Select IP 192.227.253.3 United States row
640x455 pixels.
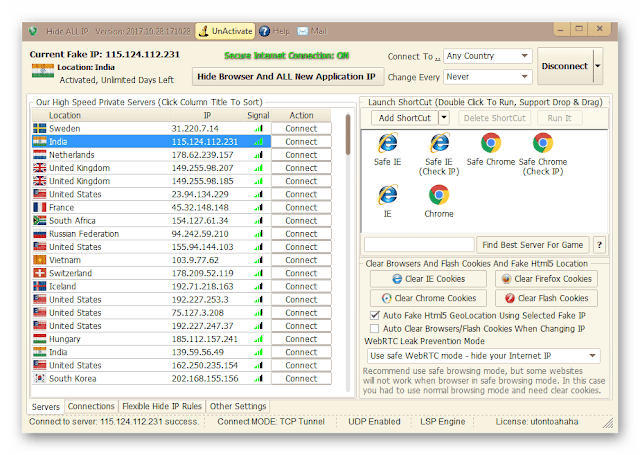tap(151, 300)
